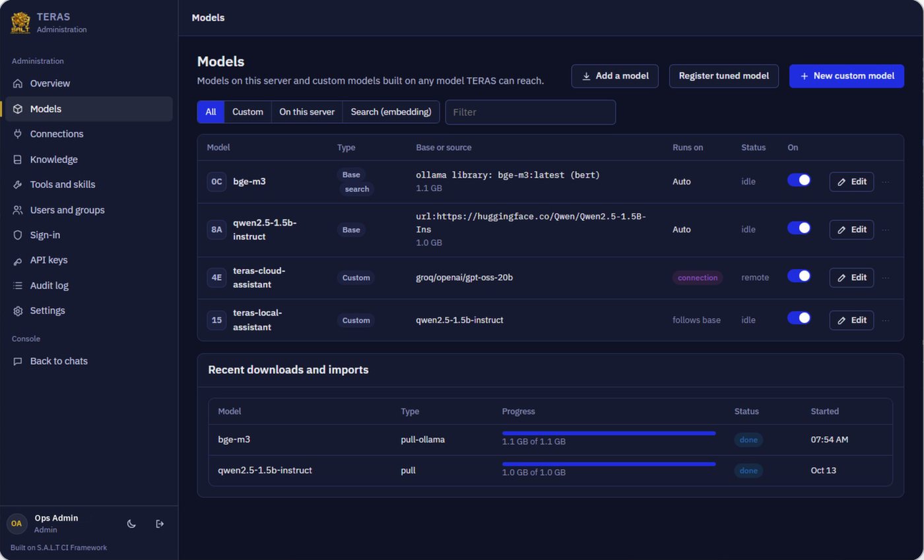Click the Overview home icon in sidebar
The image size is (924, 560).
pos(18,84)
